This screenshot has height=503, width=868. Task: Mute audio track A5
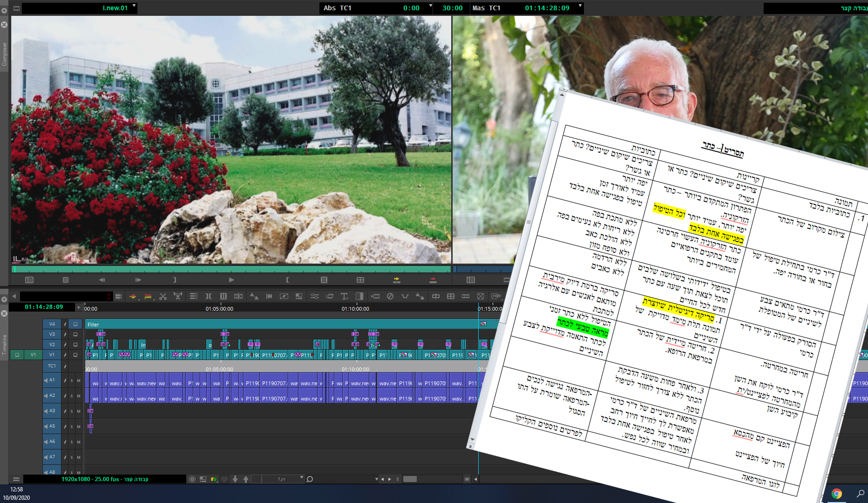coord(79,427)
